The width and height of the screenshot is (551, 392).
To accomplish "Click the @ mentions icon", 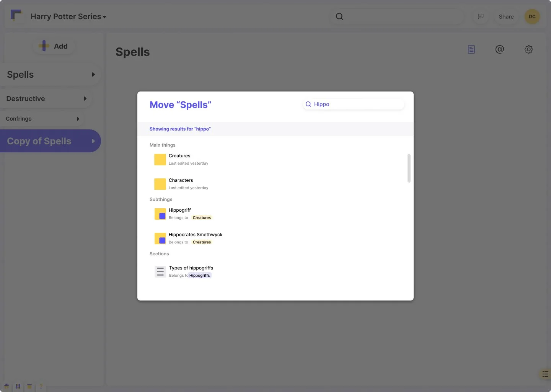I will [500, 49].
